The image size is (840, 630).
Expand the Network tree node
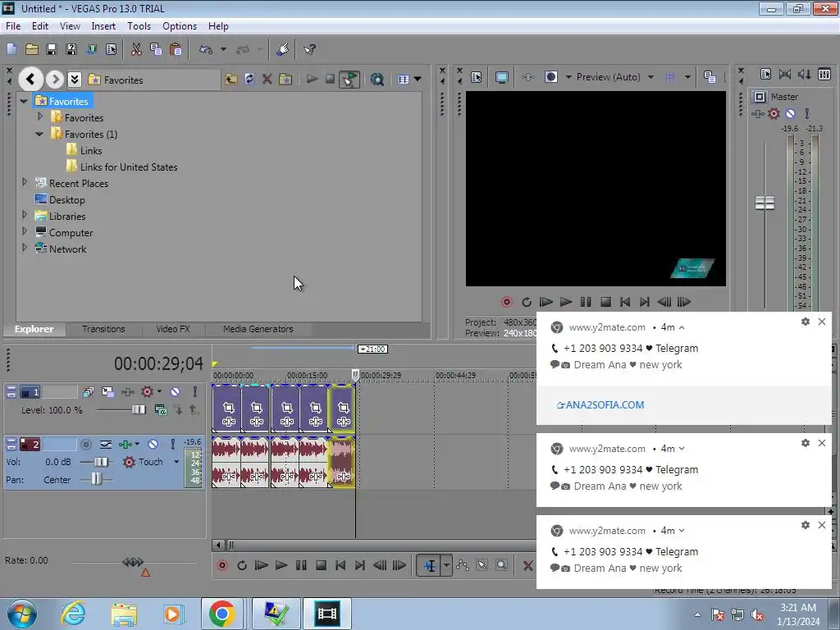[x=24, y=248]
